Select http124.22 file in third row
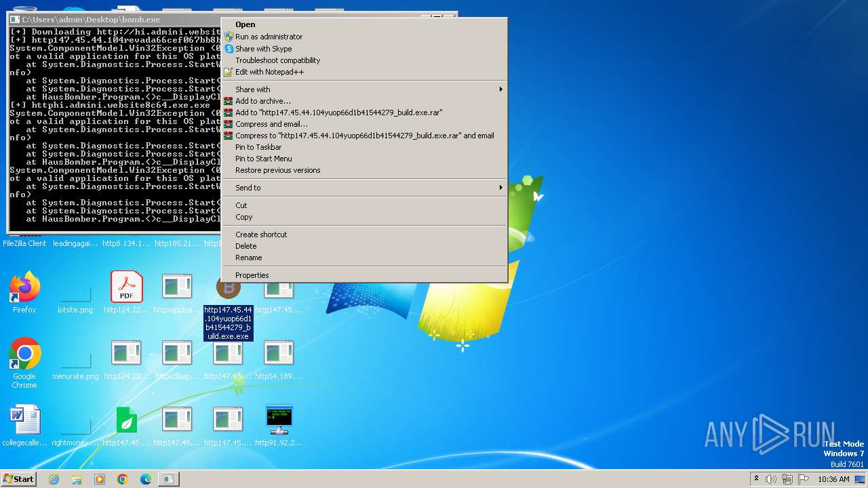The image size is (868, 488). (127, 359)
